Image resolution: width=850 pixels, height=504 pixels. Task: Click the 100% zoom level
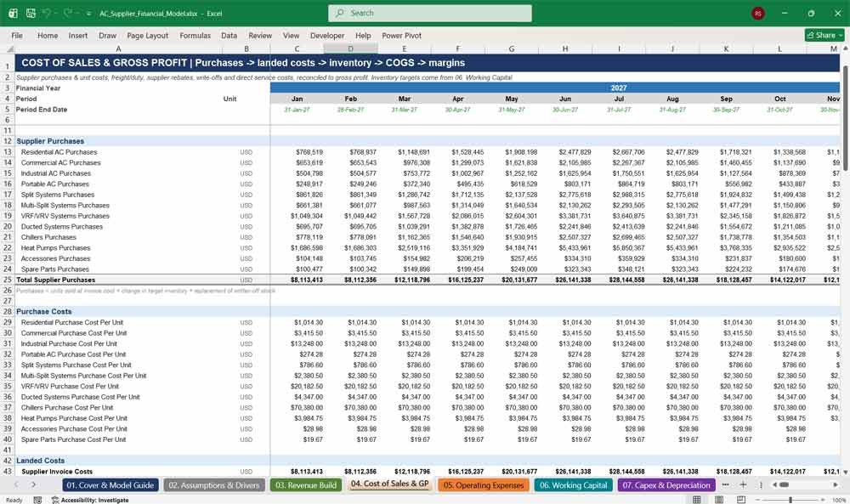[x=839, y=500]
